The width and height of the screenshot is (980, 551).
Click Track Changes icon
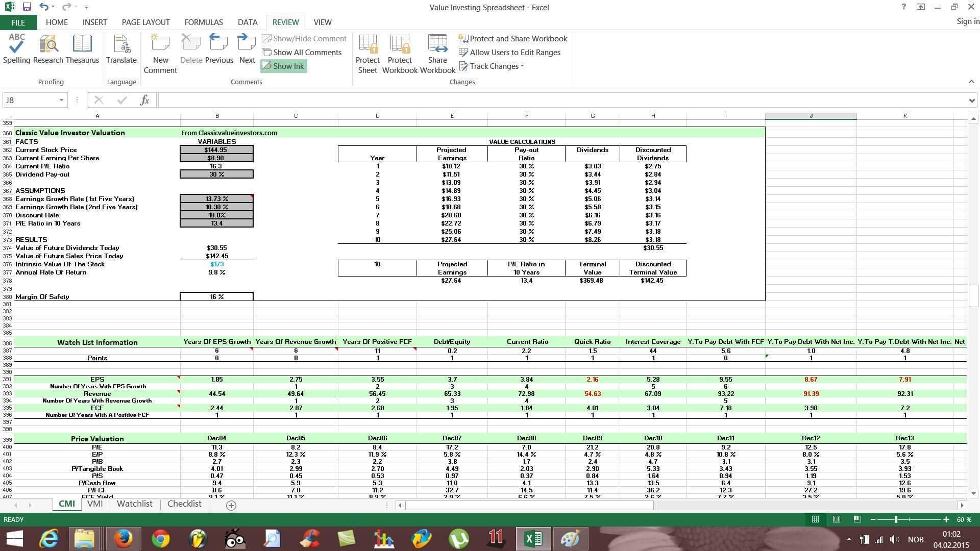click(x=493, y=65)
